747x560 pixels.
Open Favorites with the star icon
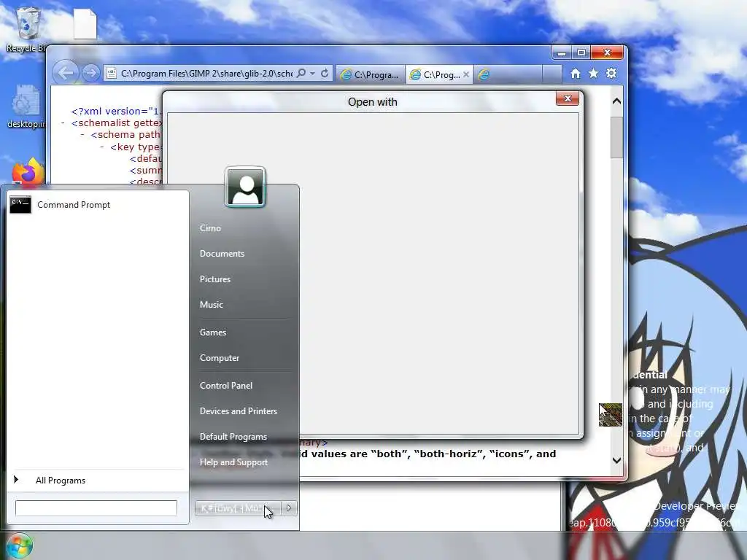coord(593,74)
